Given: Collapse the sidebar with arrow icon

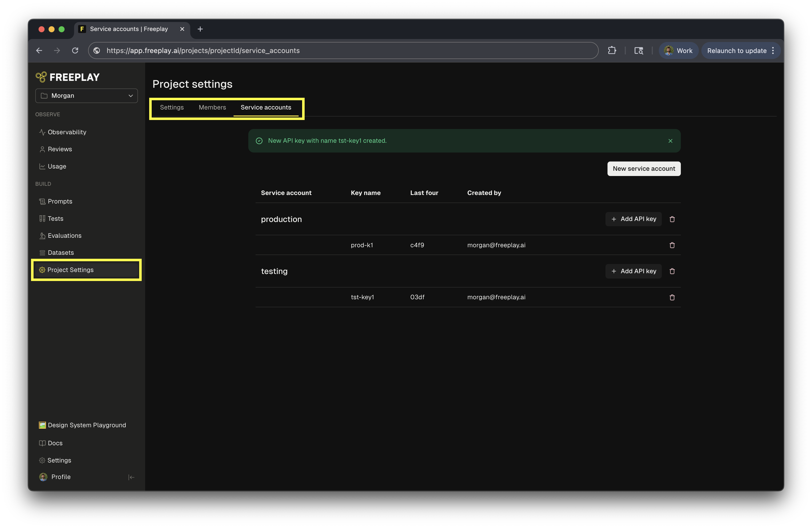Looking at the screenshot, I should pyautogui.click(x=131, y=477).
